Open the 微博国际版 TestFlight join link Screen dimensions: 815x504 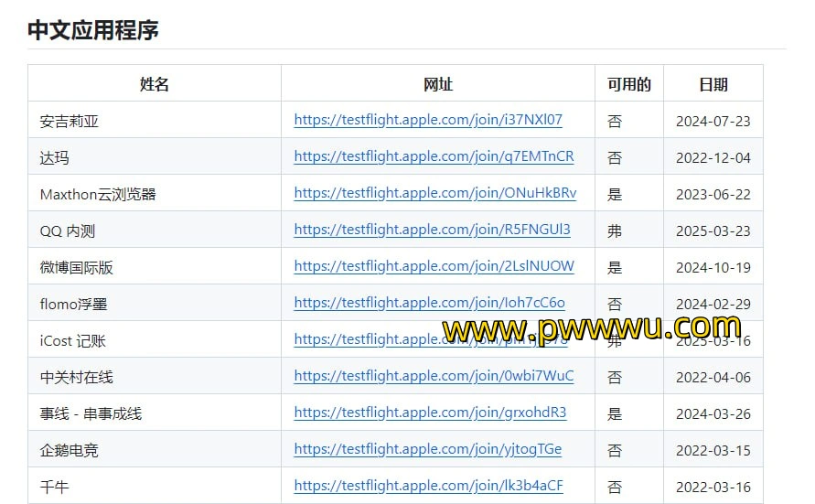434,266
